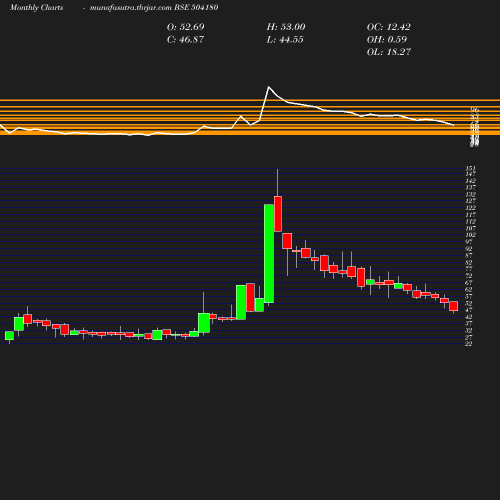The width and height of the screenshot is (500, 500).
Task: Click the "Monthly Charts" title text
Action: 36,7
